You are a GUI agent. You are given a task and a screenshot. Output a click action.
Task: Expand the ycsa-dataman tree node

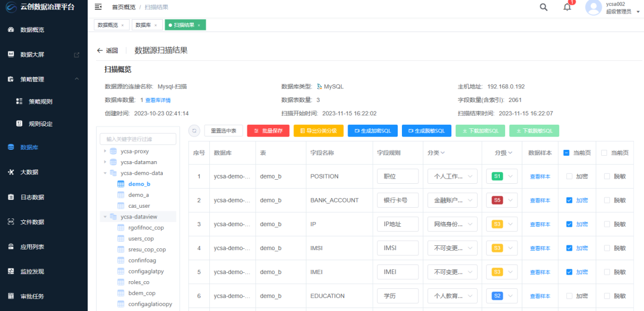click(x=105, y=162)
